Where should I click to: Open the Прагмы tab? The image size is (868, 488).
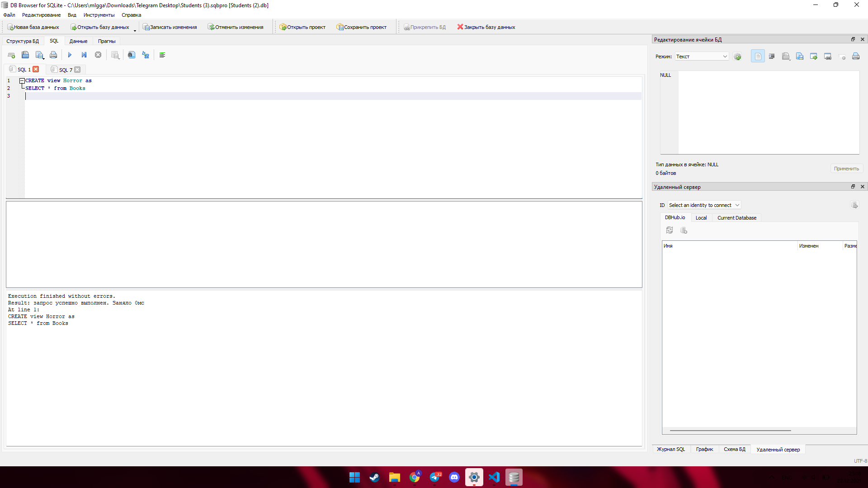pyautogui.click(x=107, y=41)
